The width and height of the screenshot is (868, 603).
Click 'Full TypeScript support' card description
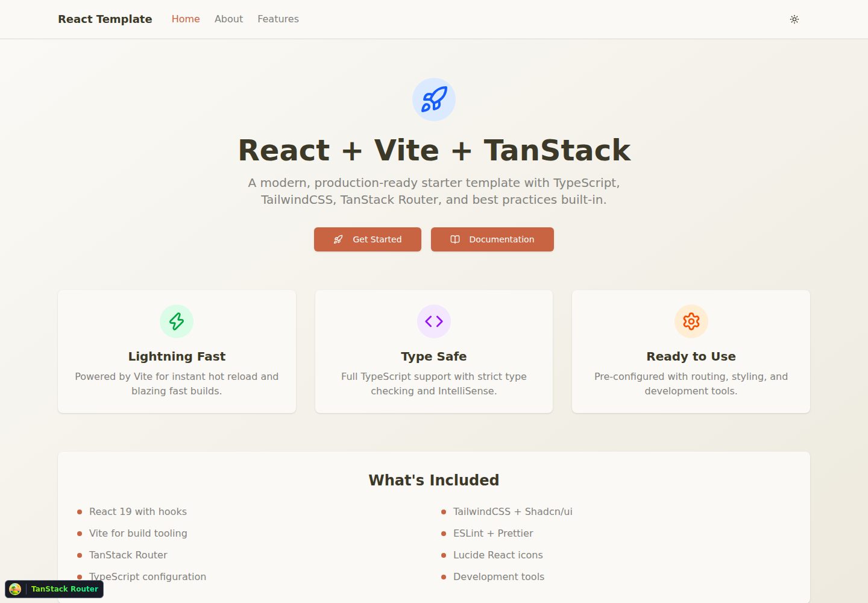point(434,384)
